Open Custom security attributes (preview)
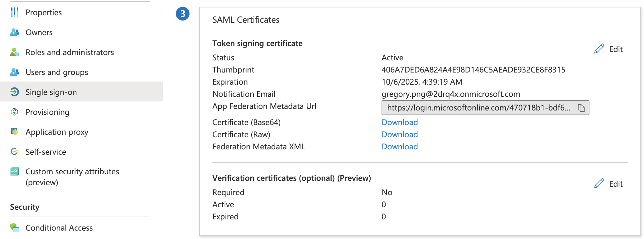The image size is (644, 239). [72, 177]
